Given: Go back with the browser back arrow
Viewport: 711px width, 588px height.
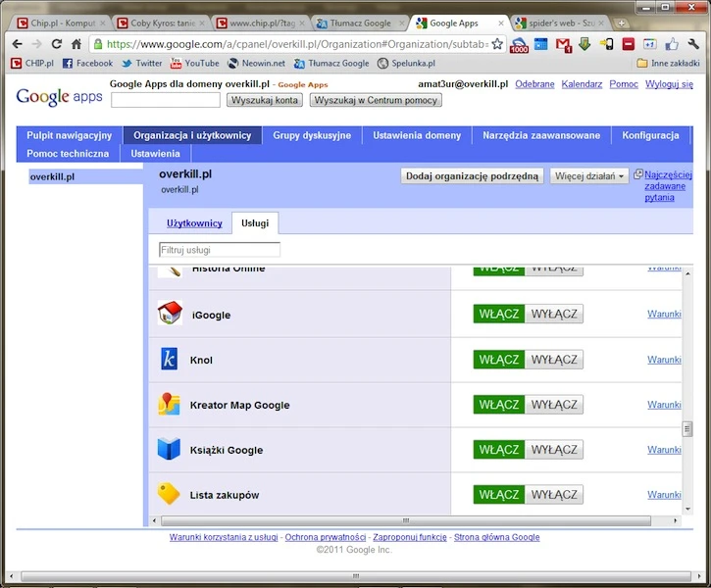Looking at the screenshot, I should click(18, 44).
